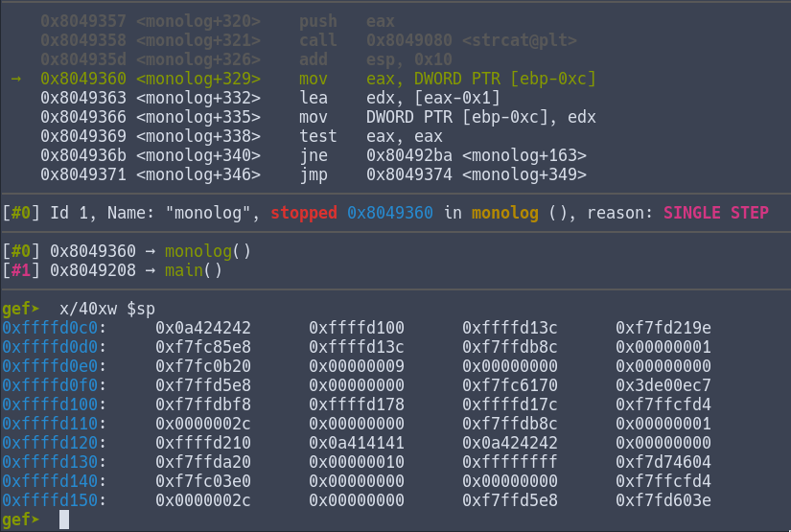The image size is (791, 532).
Task: Click the memory address label 0xffffd150
Action: 55,500
